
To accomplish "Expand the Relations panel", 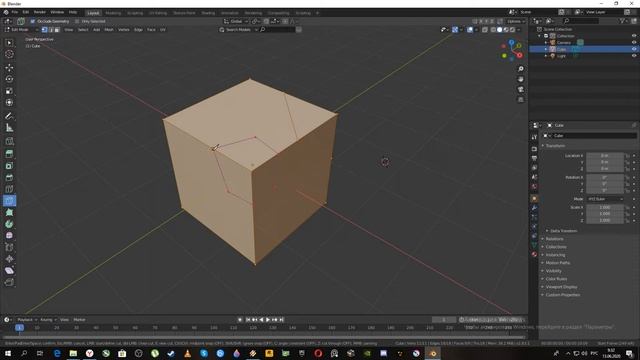I will (553, 239).
